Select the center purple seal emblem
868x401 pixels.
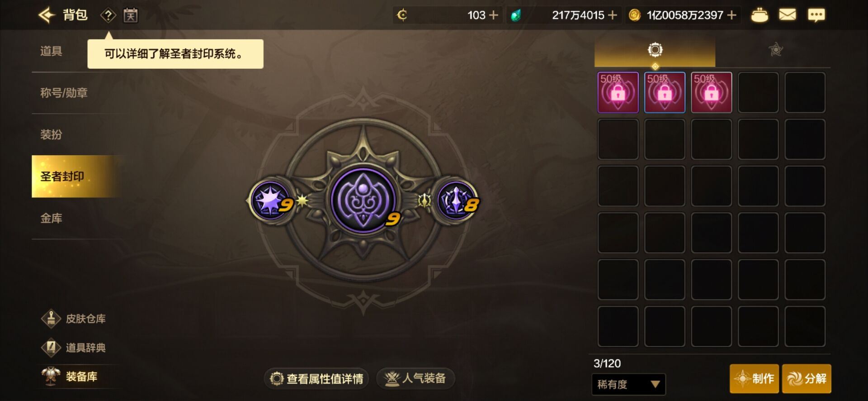click(x=363, y=200)
